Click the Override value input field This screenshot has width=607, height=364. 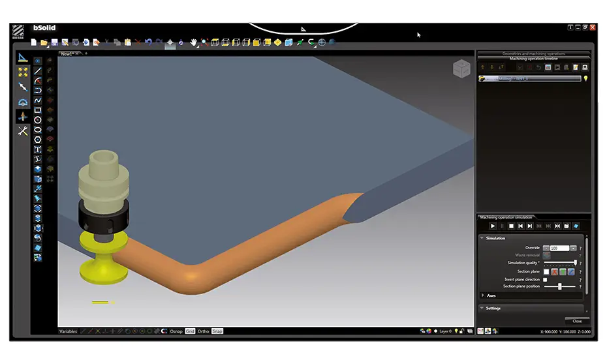(x=559, y=248)
